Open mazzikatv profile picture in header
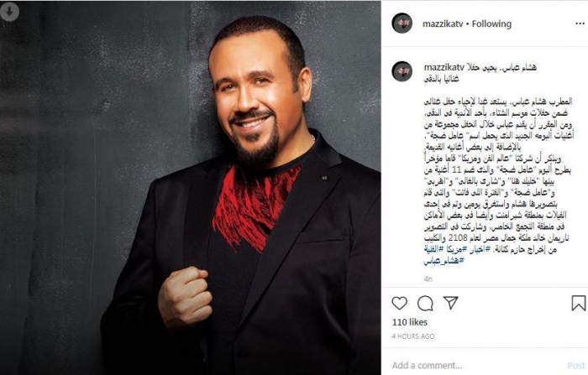The height and width of the screenshot is (375, 588). click(x=402, y=23)
